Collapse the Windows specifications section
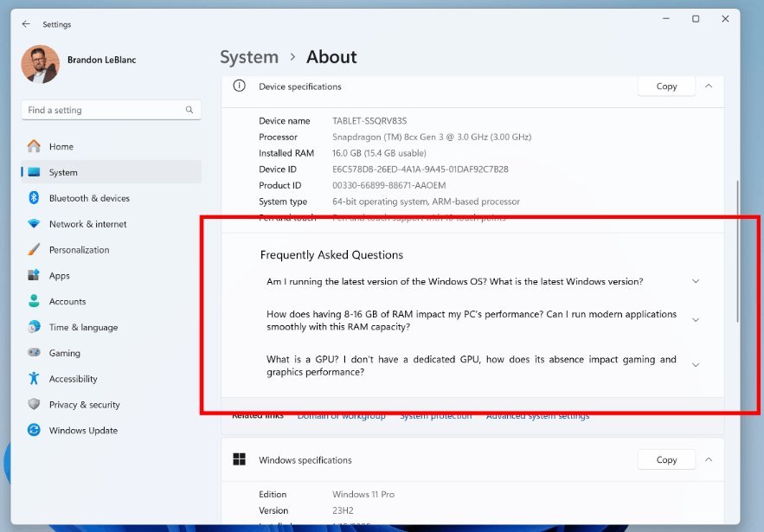 [709, 459]
